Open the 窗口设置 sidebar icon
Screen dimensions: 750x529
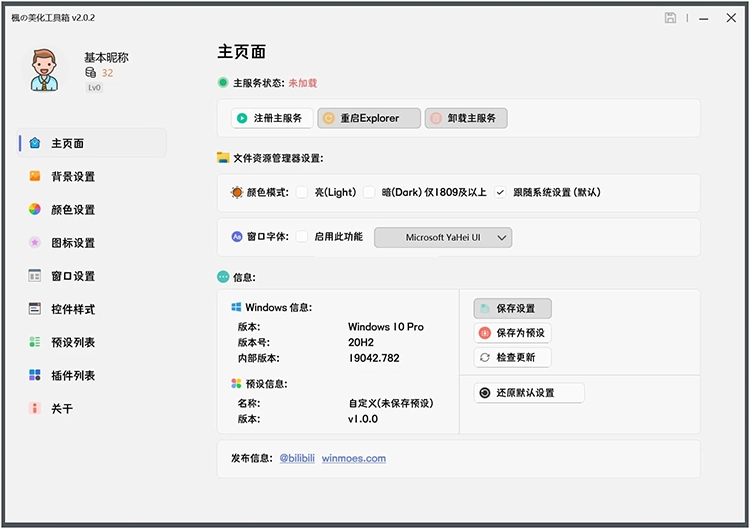(35, 276)
